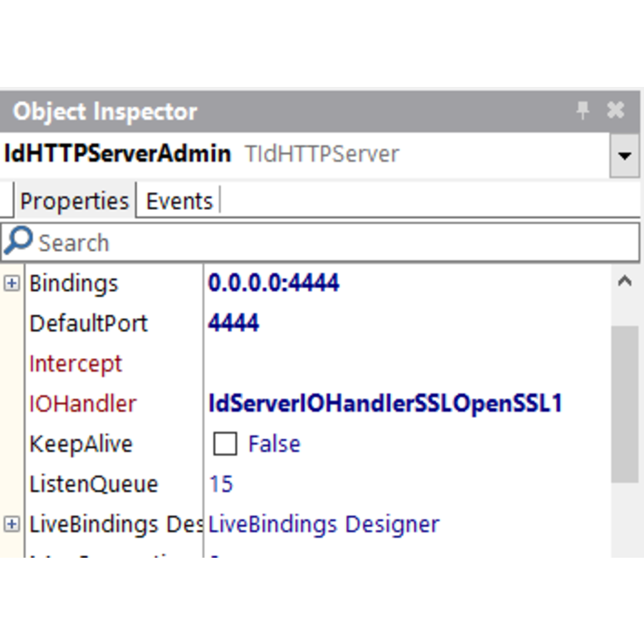Click the magnifier search icon
This screenshot has width=644, height=644.
pos(17,241)
